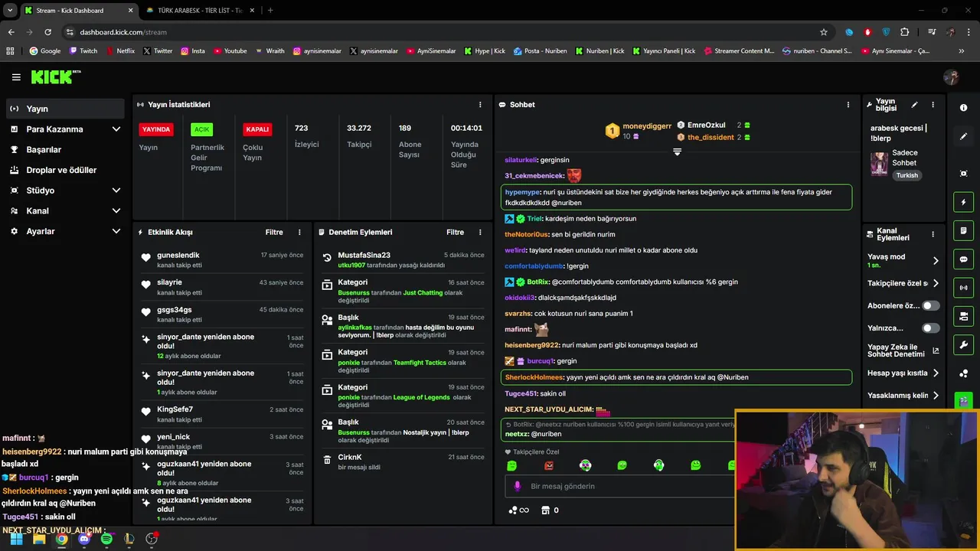Image resolution: width=980 pixels, height=551 pixels.
Task: Open the profile avatar at top right
Action: pyautogui.click(x=951, y=77)
